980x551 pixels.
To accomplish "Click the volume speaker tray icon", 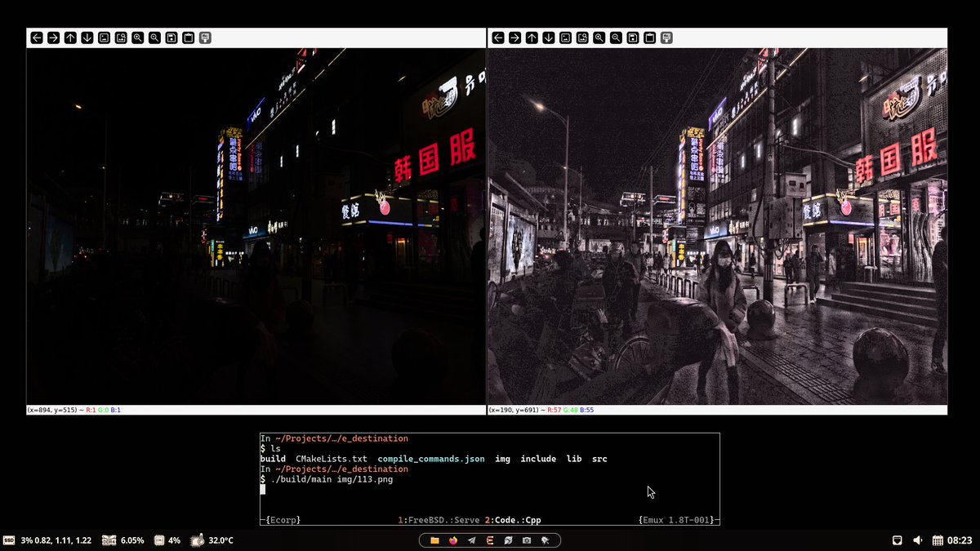I will point(917,540).
